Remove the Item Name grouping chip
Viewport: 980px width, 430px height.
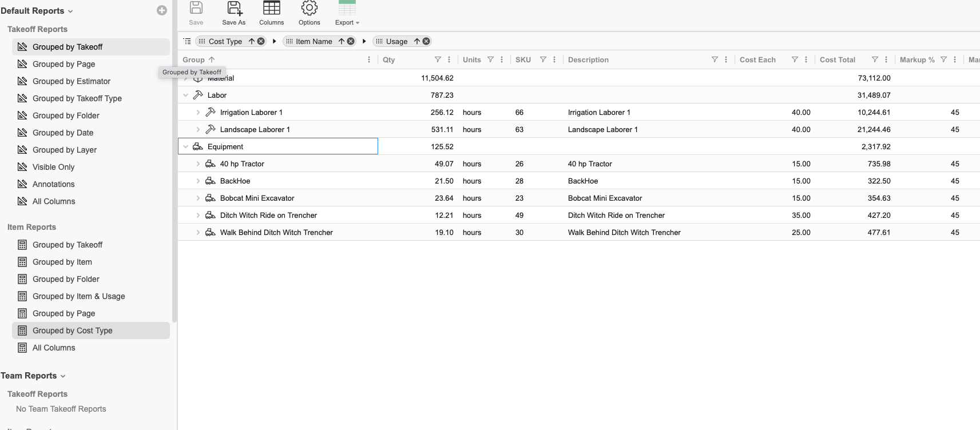point(351,41)
